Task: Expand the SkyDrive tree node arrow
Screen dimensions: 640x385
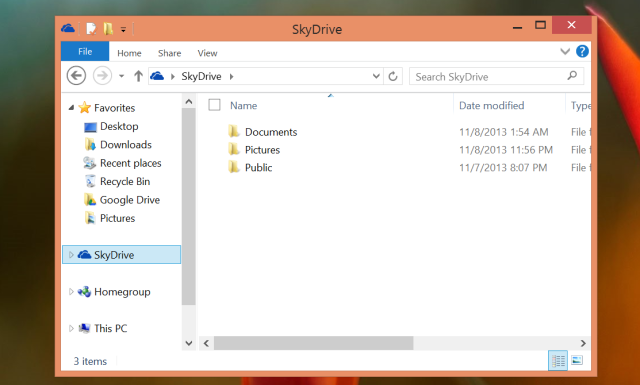Action: 71,255
